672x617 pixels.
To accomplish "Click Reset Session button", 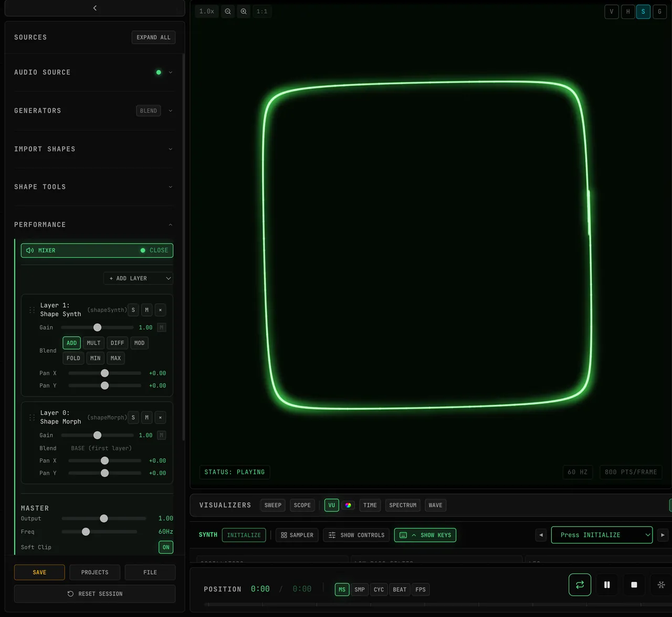I will point(95,594).
